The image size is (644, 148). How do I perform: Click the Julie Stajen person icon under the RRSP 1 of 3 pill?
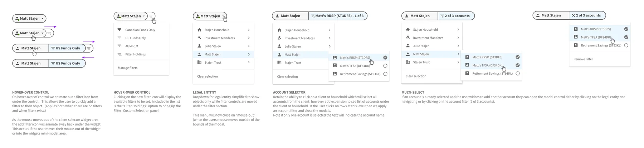(279, 46)
